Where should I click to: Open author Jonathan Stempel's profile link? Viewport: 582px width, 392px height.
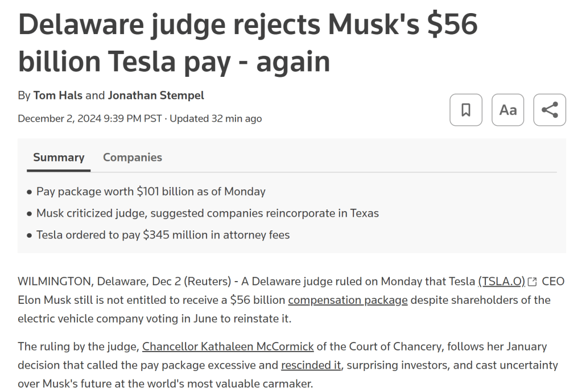tap(156, 95)
